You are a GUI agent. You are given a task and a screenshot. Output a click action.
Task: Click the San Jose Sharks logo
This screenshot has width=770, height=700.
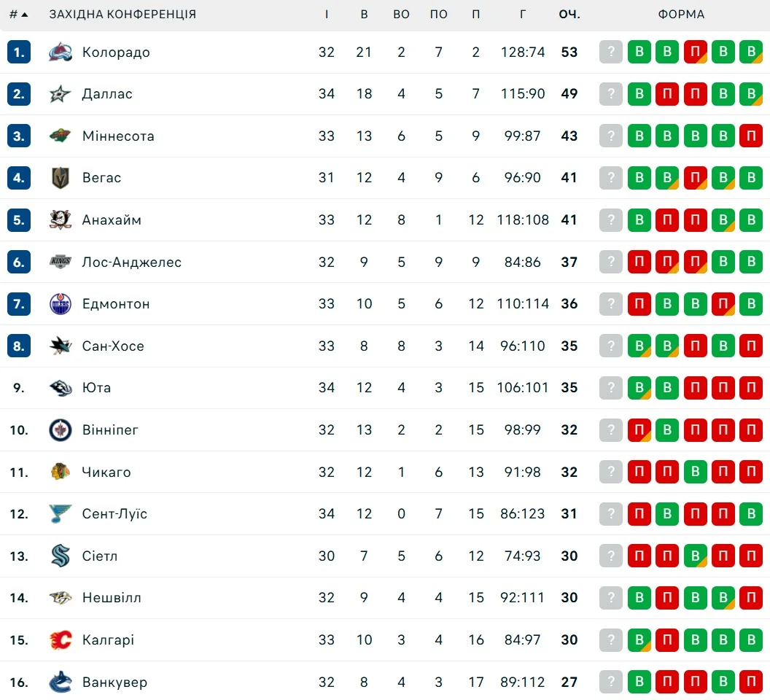[61, 346]
